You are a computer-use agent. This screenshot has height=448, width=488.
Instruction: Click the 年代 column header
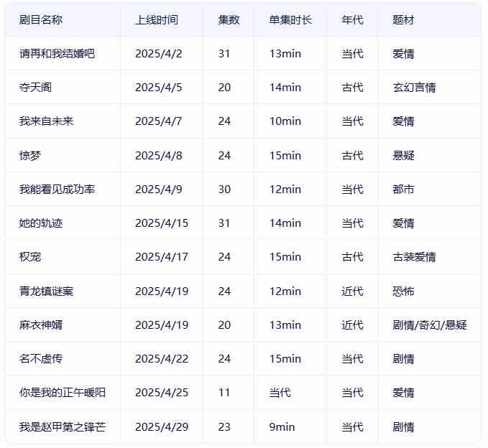[352, 20]
